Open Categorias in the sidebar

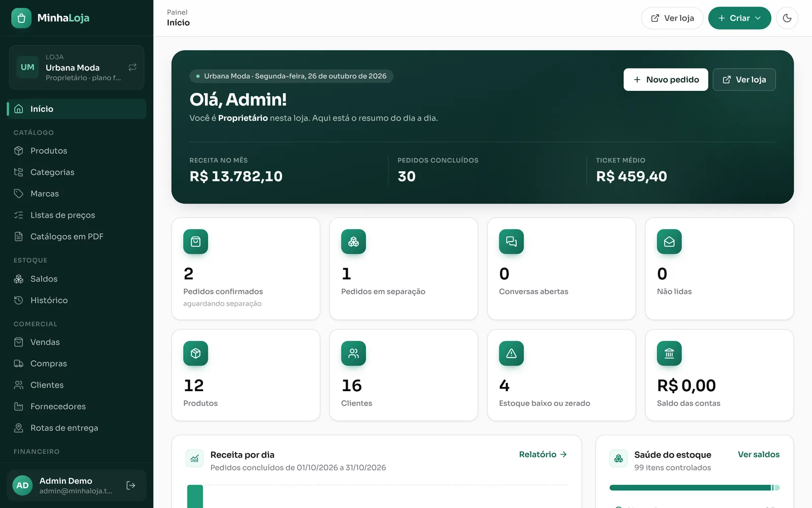point(77,172)
